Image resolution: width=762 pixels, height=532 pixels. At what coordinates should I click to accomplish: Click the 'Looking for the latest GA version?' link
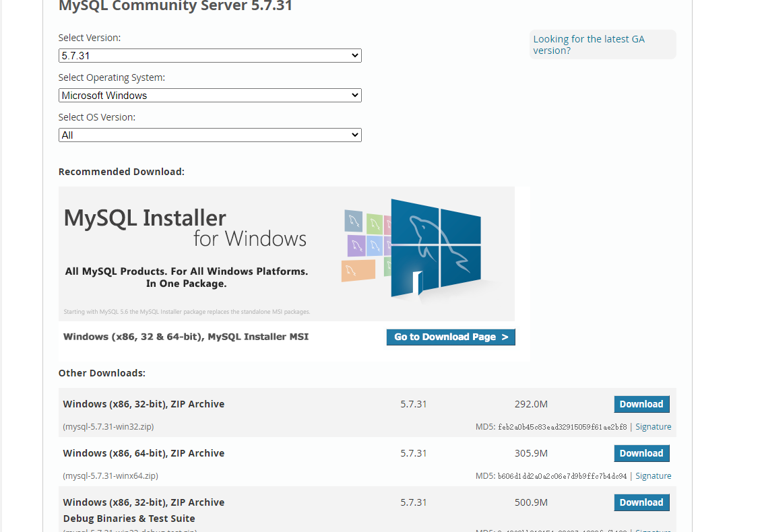click(x=588, y=44)
